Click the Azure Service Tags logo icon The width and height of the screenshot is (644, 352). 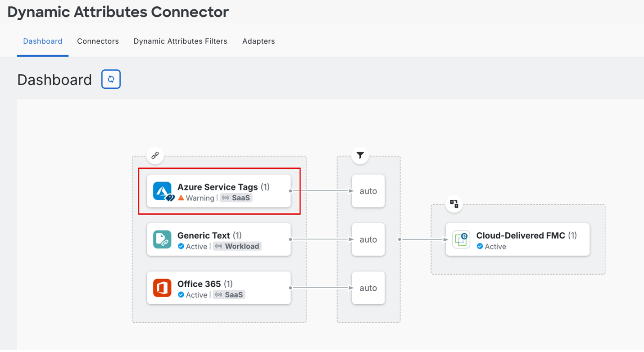tap(162, 191)
